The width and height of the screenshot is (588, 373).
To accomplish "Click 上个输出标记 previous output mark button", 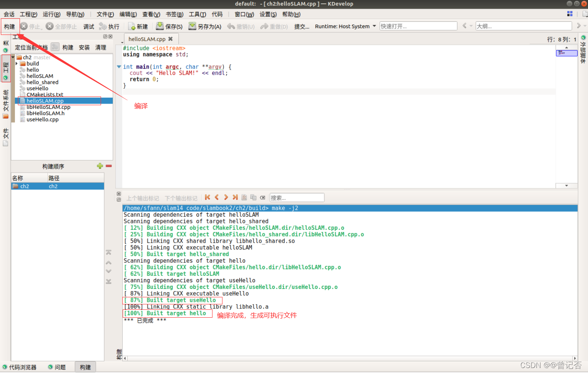I will pyautogui.click(x=143, y=198).
